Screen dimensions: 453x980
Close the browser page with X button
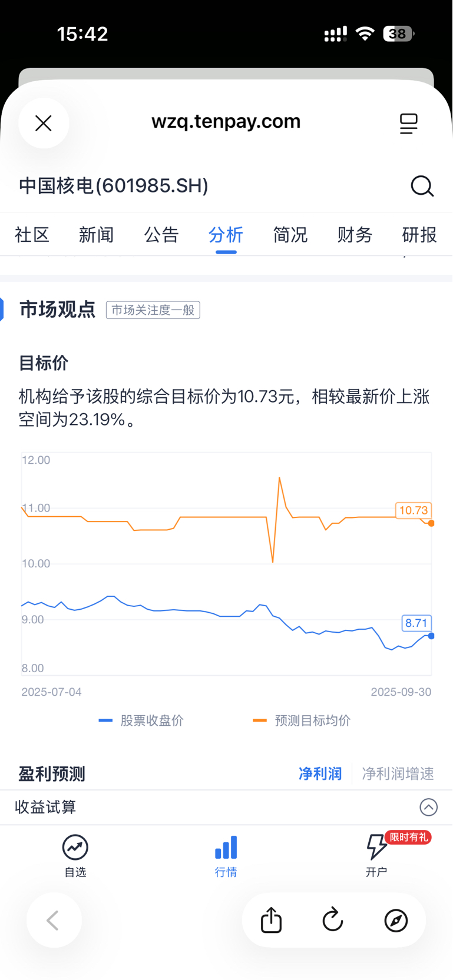pyautogui.click(x=44, y=123)
